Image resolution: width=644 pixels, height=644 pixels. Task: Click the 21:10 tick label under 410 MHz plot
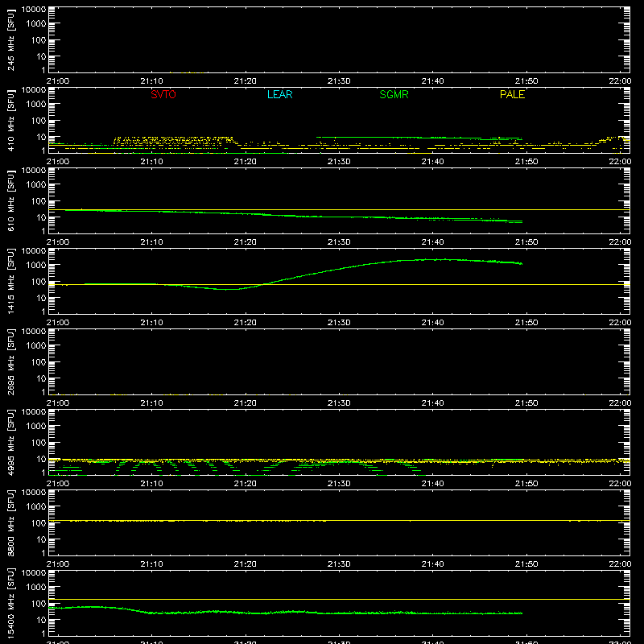[x=151, y=162]
